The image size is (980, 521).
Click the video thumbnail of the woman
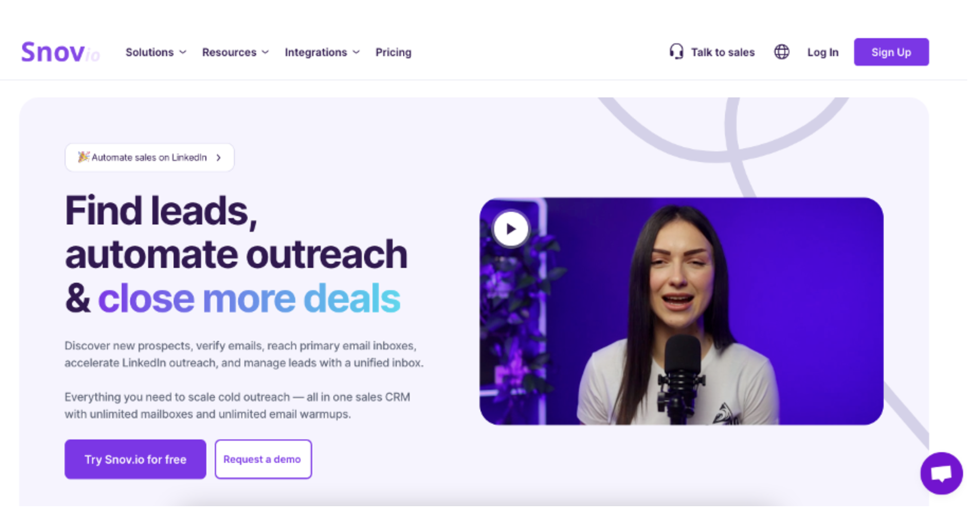(681, 311)
